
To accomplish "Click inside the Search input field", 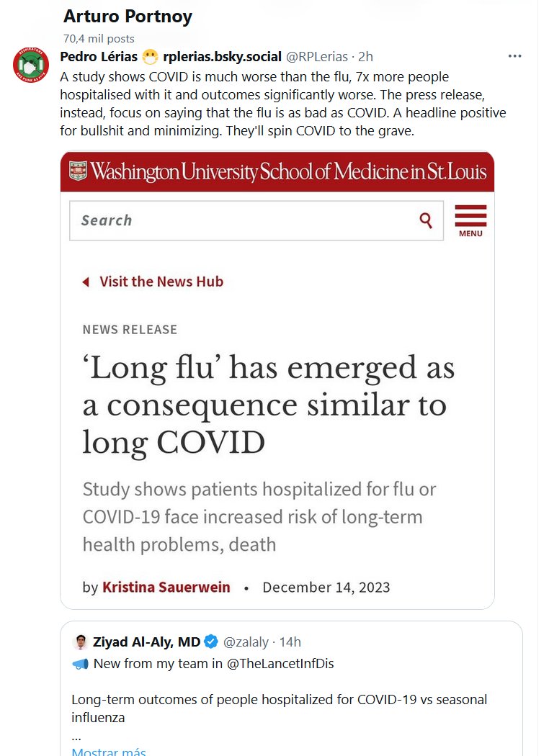I will pos(238,220).
